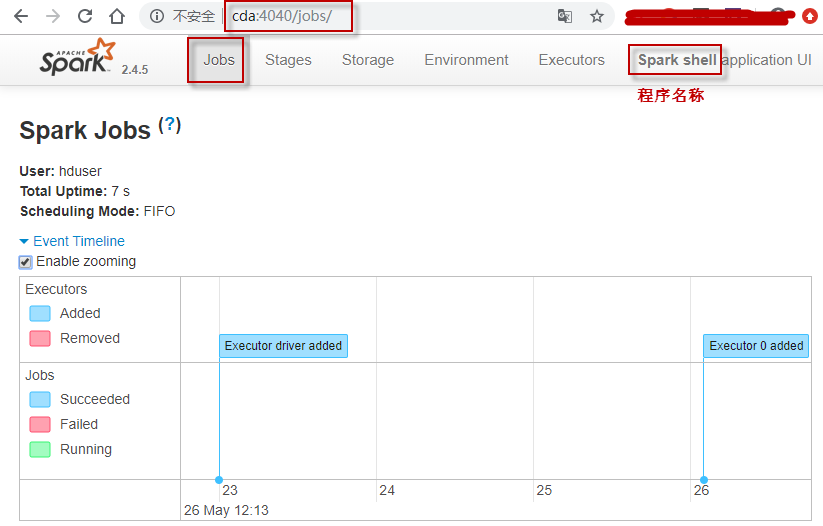Open the translate page icon
The height and width of the screenshot is (526, 823).
565,16
